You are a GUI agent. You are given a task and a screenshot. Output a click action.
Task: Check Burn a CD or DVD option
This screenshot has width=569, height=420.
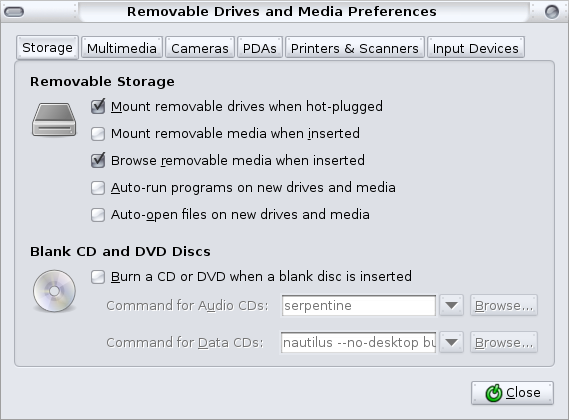click(98, 277)
